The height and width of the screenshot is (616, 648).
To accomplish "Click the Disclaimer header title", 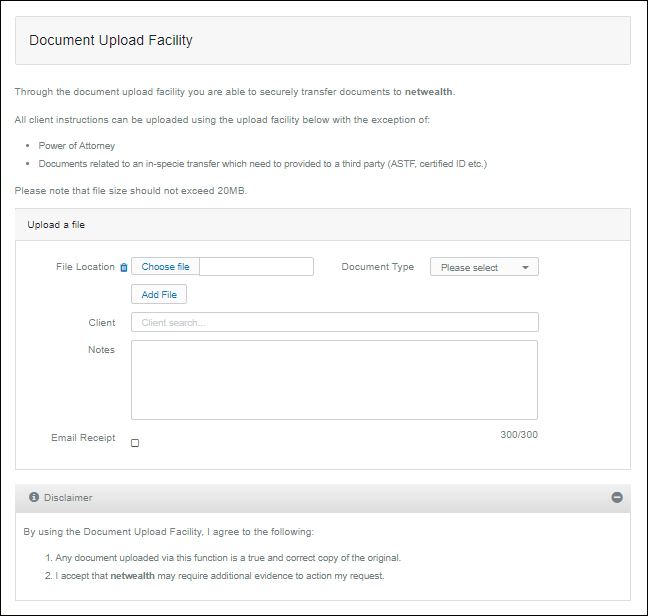I will click(68, 497).
